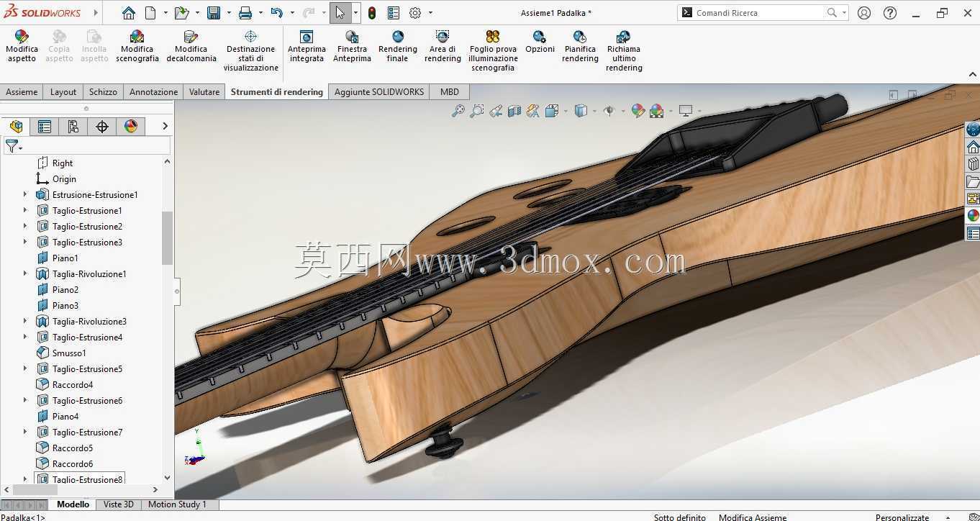
Task: Expand Estrusione-Estrusione1 feature
Action: tap(25, 194)
